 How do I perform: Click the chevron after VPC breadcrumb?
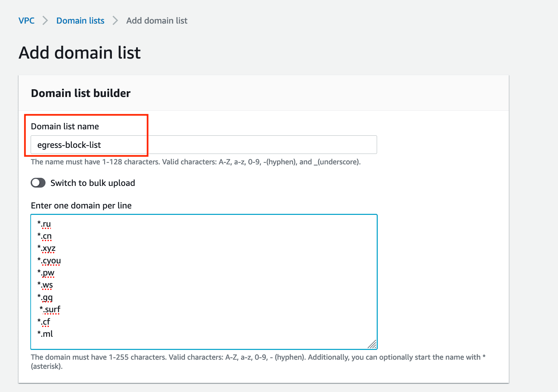pos(45,21)
